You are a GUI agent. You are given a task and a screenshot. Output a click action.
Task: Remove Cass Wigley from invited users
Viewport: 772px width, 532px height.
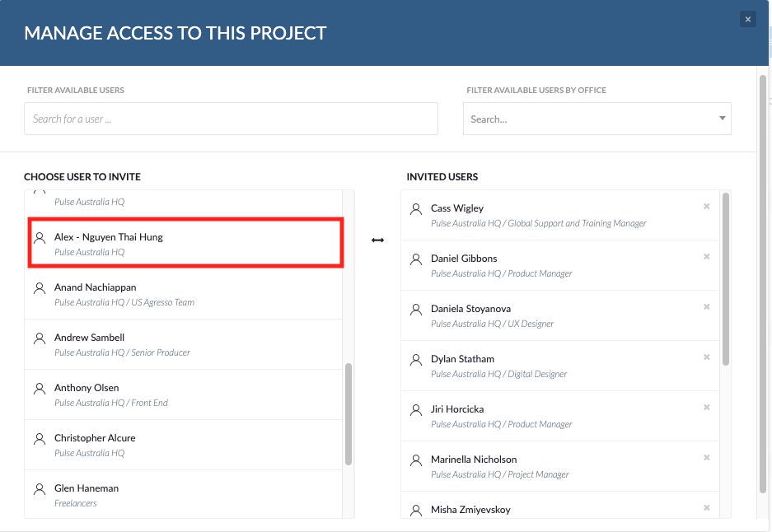click(x=707, y=206)
